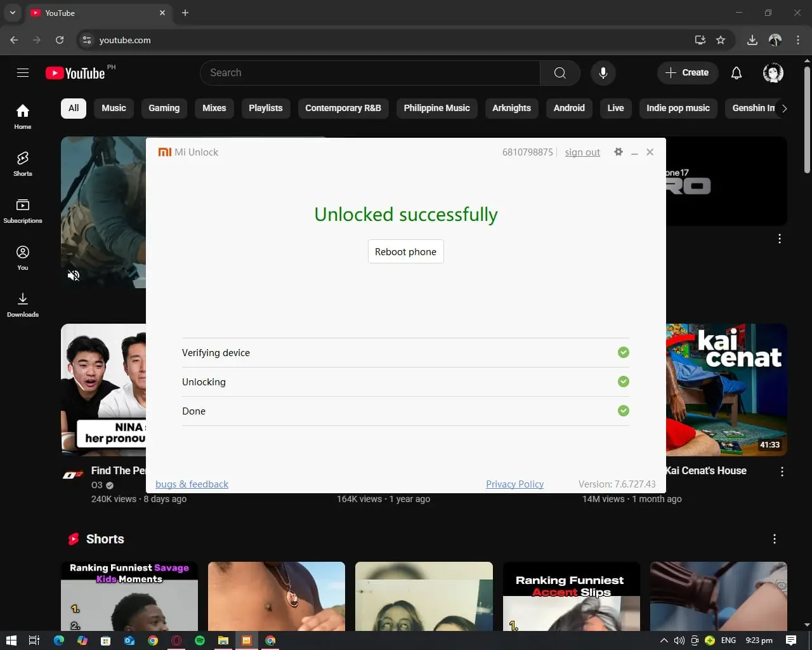Bookmark this page with the star
Viewport: 812px width, 650px height.
click(721, 40)
